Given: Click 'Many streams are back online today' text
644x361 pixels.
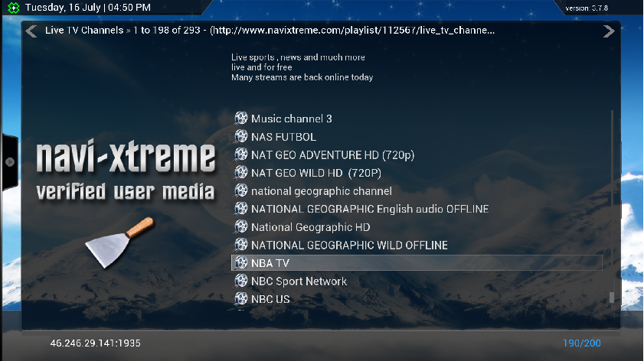Looking at the screenshot, I should pos(302,77).
